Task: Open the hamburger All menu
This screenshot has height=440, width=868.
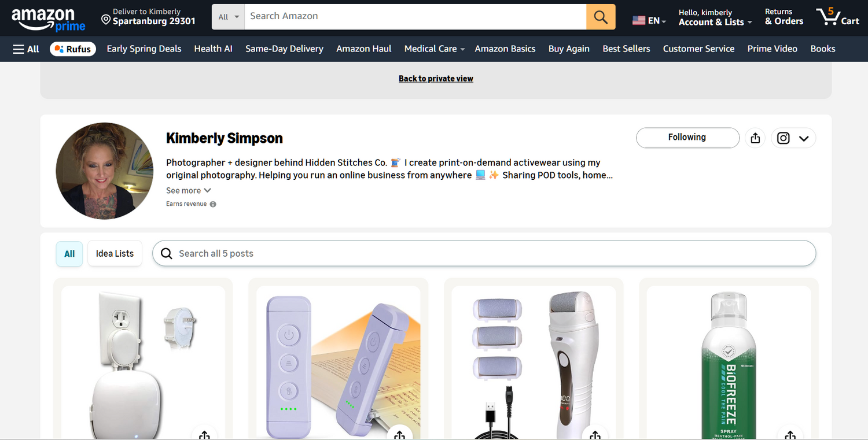Action: [26, 49]
